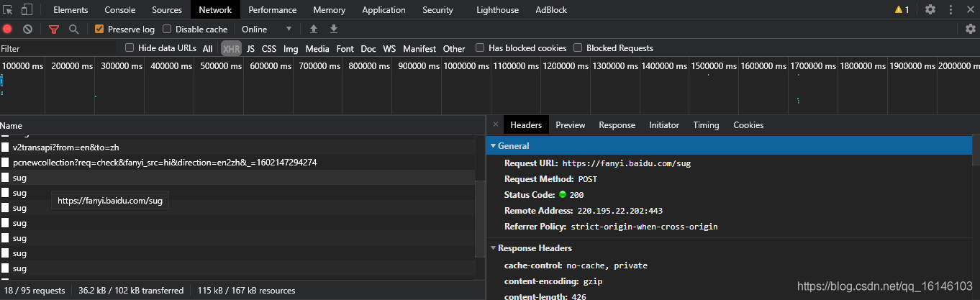View the warnings count badge
The height and width of the screenshot is (300, 980).
(x=902, y=10)
